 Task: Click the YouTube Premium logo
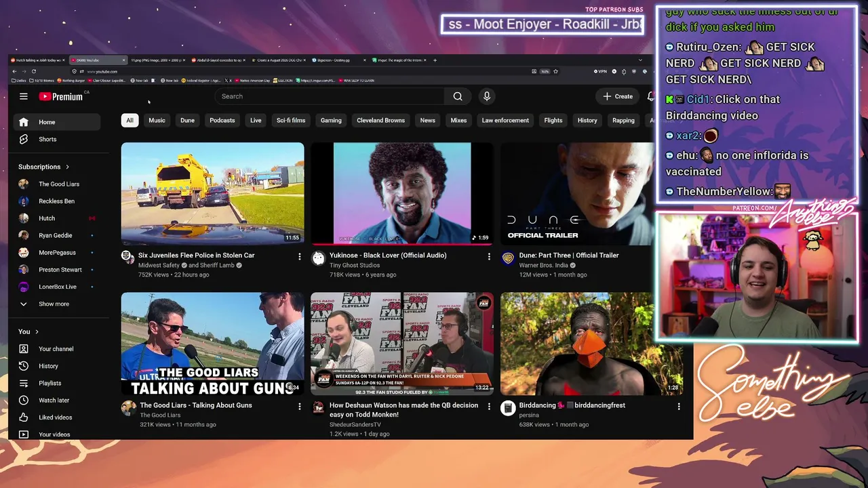tap(61, 96)
